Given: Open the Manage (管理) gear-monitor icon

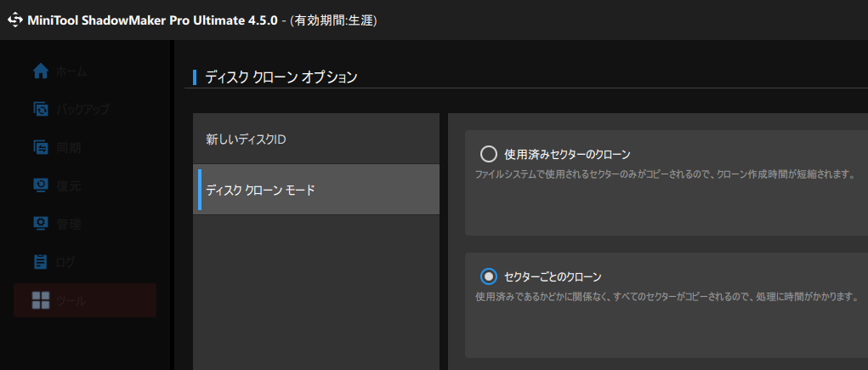Looking at the screenshot, I should pyautogui.click(x=41, y=224).
